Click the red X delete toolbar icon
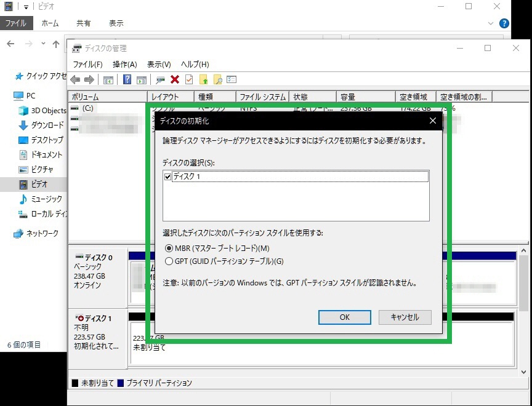The image size is (532, 406). tap(175, 79)
